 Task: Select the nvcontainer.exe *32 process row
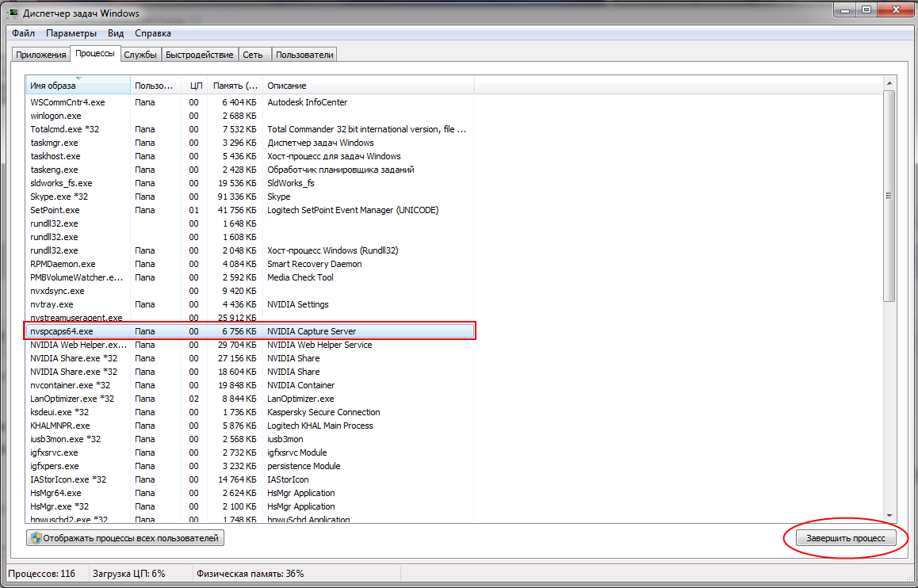pos(250,385)
